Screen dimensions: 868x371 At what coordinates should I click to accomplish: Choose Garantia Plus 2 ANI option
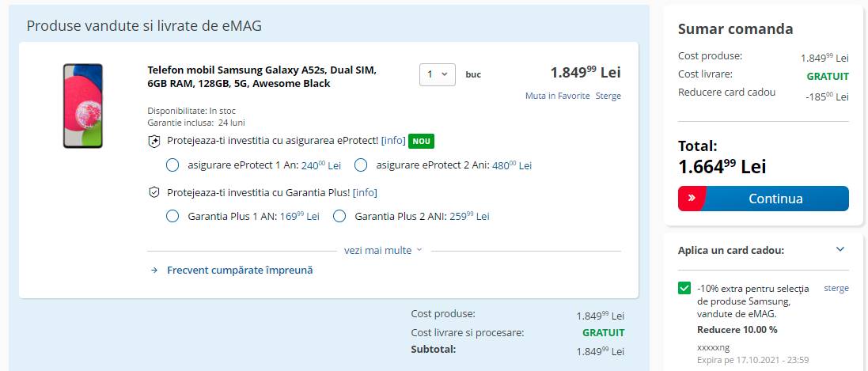[339, 216]
